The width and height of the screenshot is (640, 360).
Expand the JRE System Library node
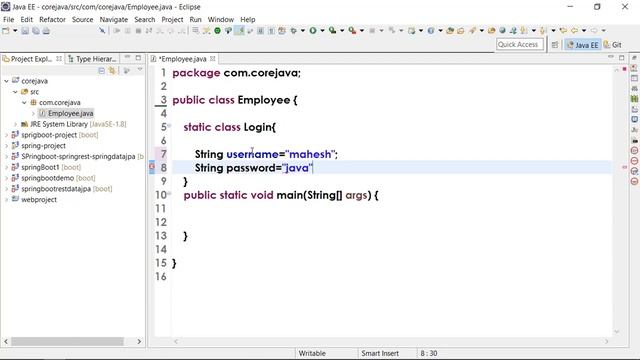pyautogui.click(x=15, y=124)
